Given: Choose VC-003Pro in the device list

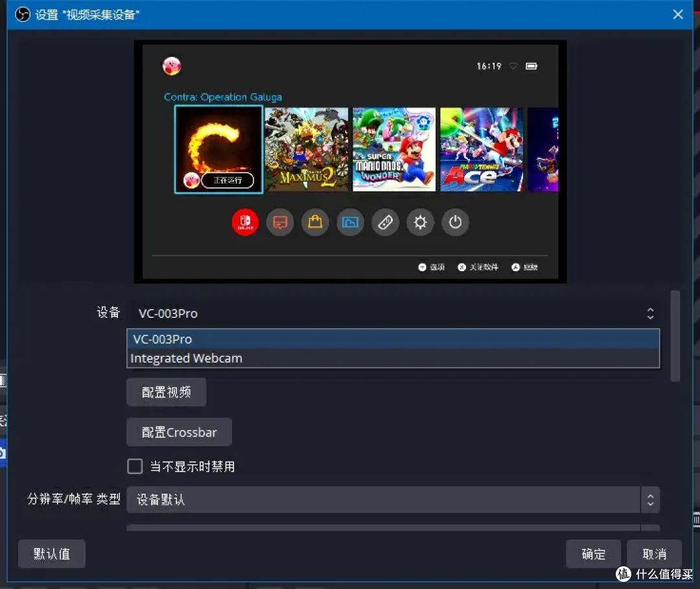Looking at the screenshot, I should pos(393,339).
